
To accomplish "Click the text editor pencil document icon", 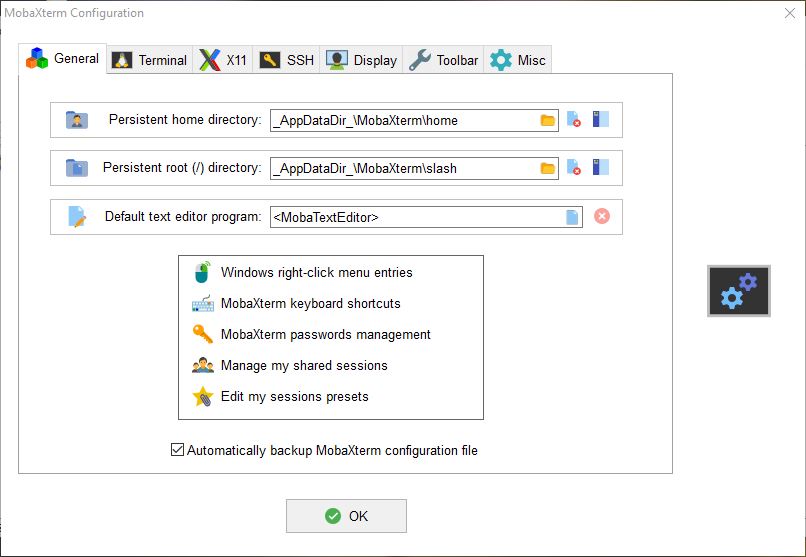I will point(77,216).
